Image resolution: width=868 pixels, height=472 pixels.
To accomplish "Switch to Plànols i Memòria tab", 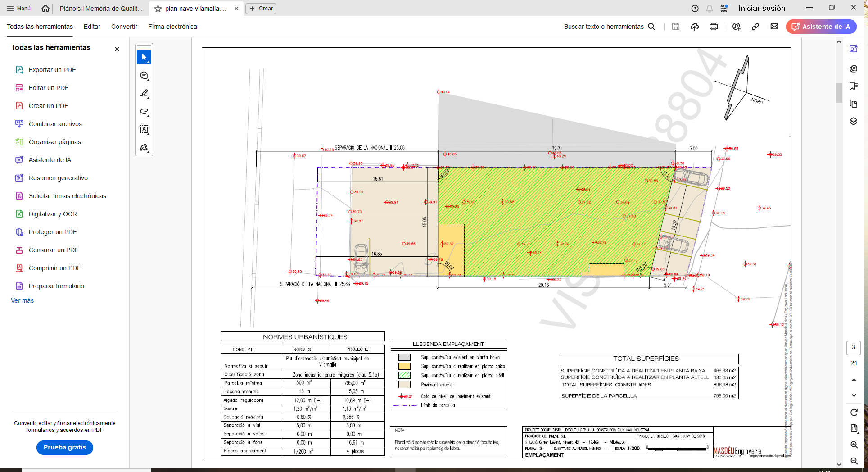I will [x=101, y=9].
